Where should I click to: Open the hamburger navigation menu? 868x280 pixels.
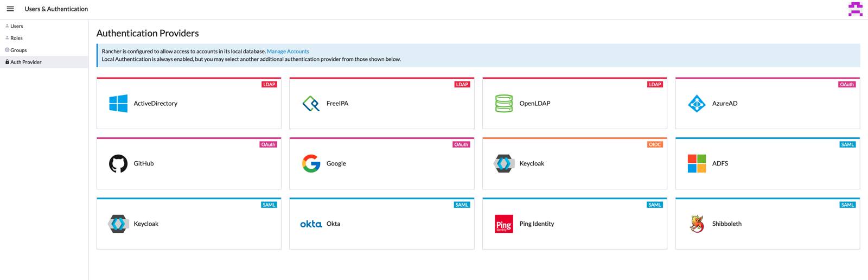10,9
